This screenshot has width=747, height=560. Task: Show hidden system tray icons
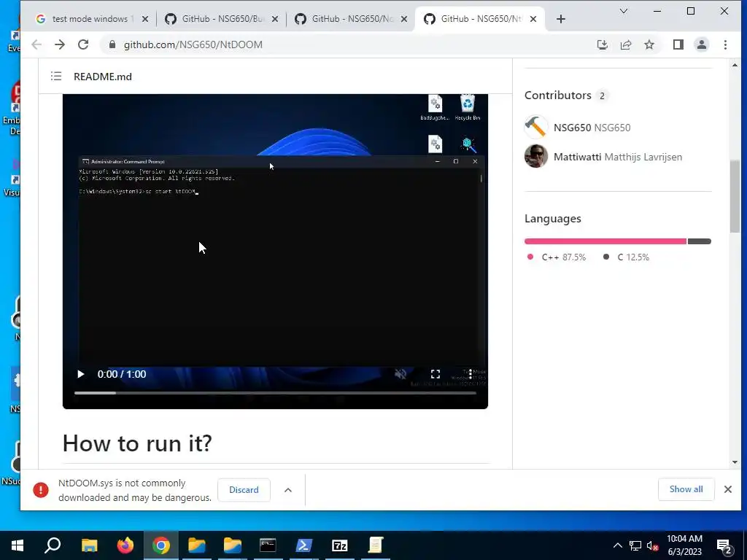click(x=617, y=545)
